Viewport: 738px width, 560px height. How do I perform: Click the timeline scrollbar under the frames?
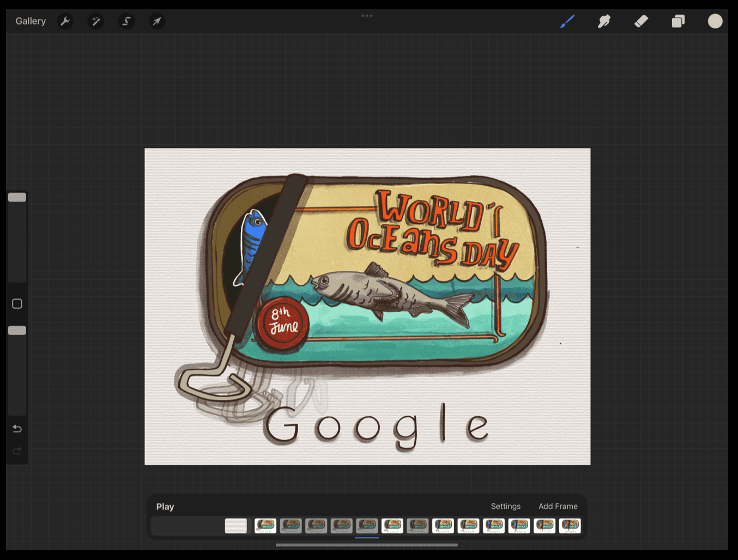(x=367, y=545)
